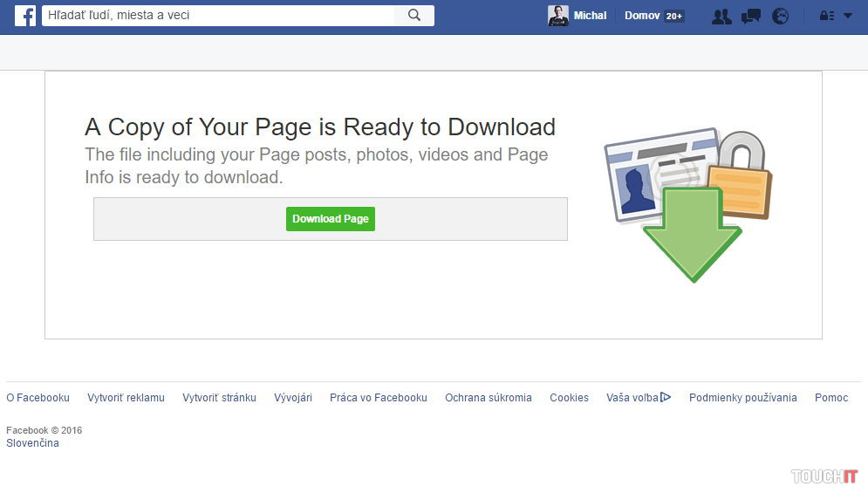The image size is (868, 493).
Task: Click 'Facebook © 2016' copyright text
Action: point(44,430)
